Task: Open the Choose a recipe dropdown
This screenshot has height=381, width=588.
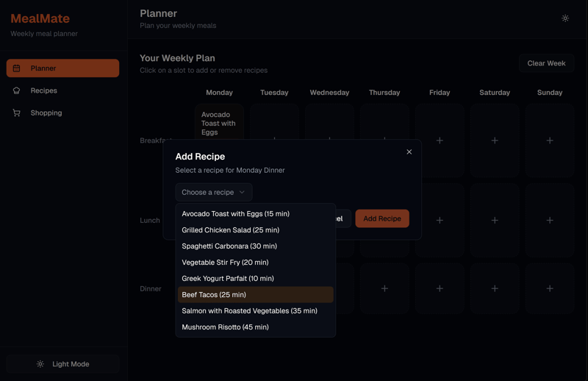Action: 214,192
